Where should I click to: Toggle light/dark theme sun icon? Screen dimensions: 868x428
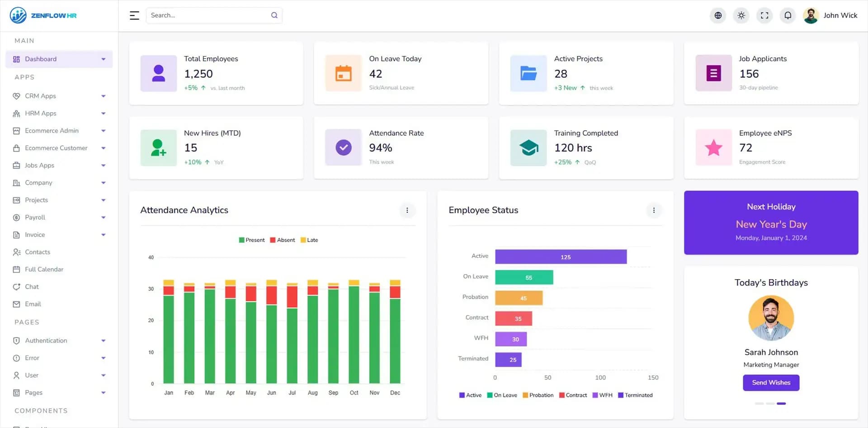pyautogui.click(x=741, y=15)
